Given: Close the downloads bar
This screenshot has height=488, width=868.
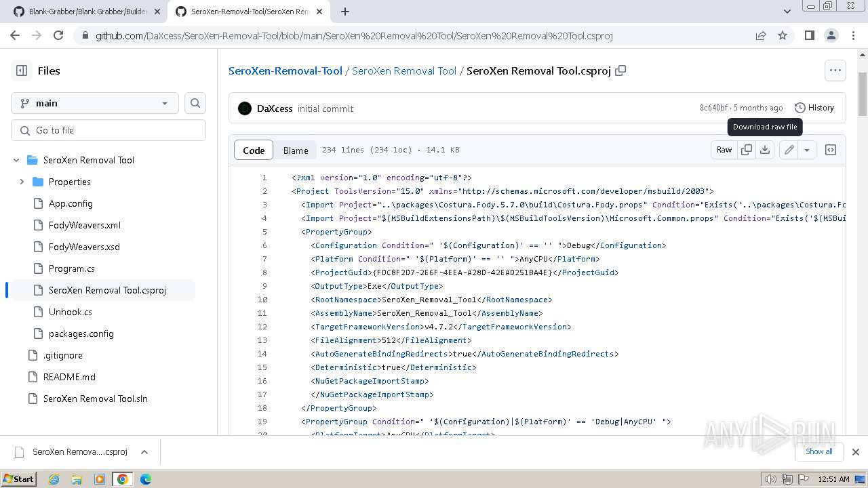Looking at the screenshot, I should point(855,451).
